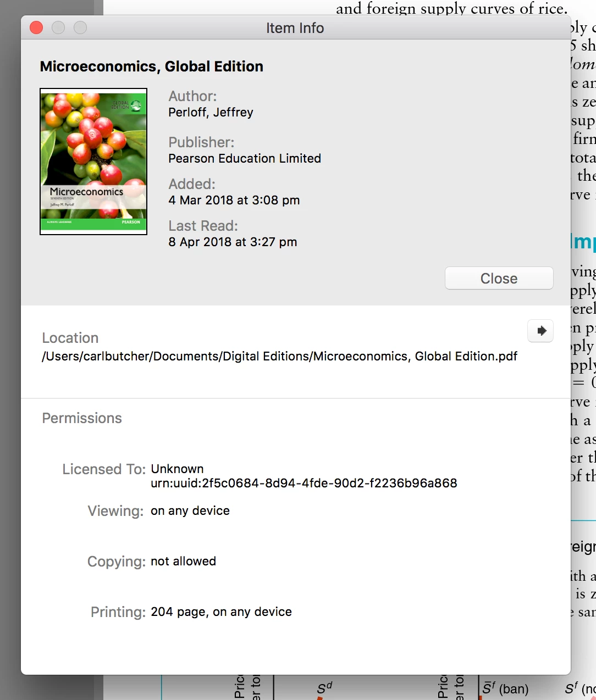The height and width of the screenshot is (700, 596).
Task: Click 'Unknown' beside Licensed To
Action: point(177,469)
